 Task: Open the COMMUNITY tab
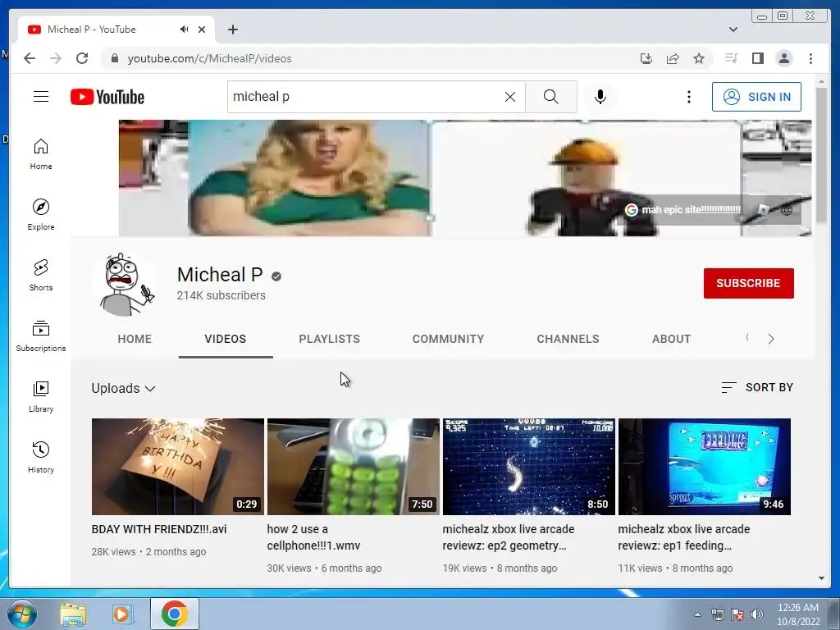click(448, 339)
